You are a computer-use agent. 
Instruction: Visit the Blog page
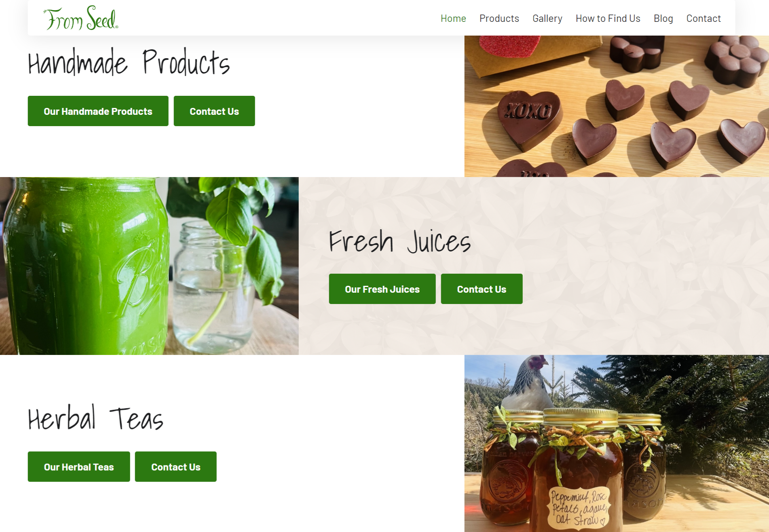pos(663,19)
